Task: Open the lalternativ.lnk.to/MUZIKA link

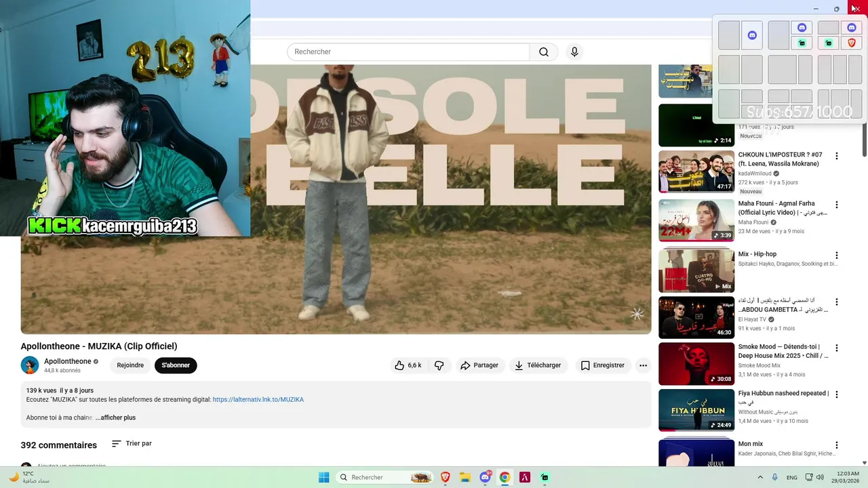Action: (x=258, y=400)
